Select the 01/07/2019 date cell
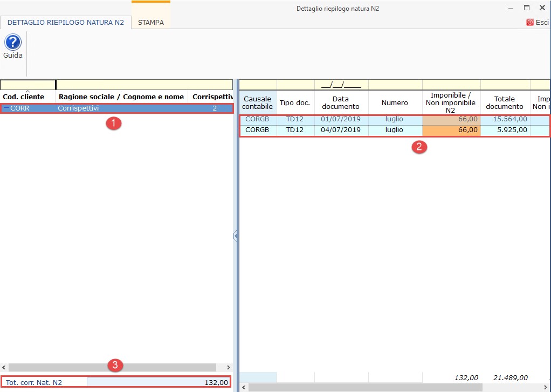 point(341,119)
